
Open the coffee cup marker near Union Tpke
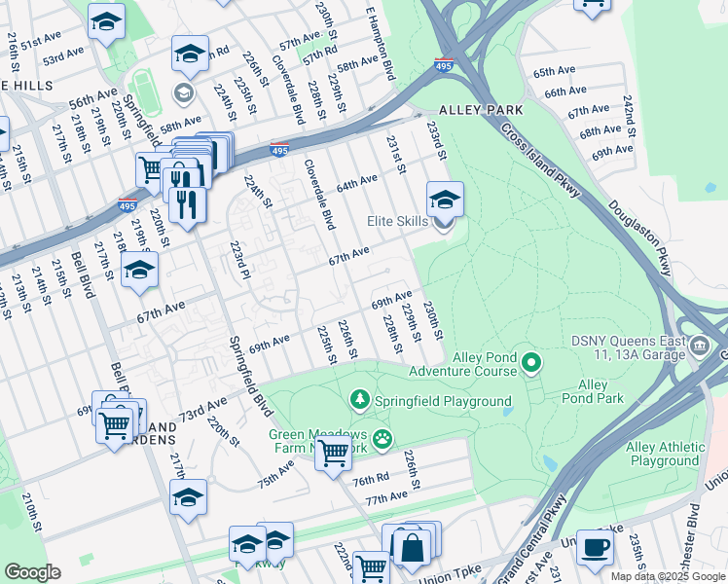[x=595, y=549]
